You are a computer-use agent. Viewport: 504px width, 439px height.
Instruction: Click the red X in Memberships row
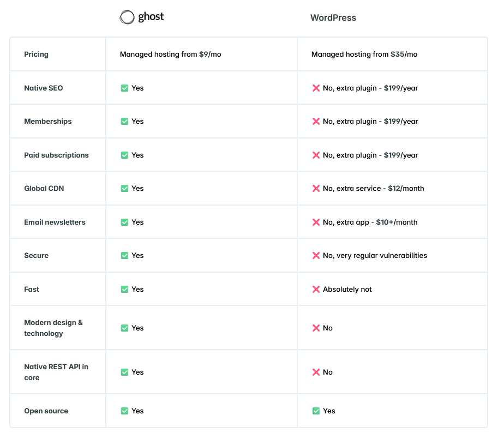[x=316, y=122]
